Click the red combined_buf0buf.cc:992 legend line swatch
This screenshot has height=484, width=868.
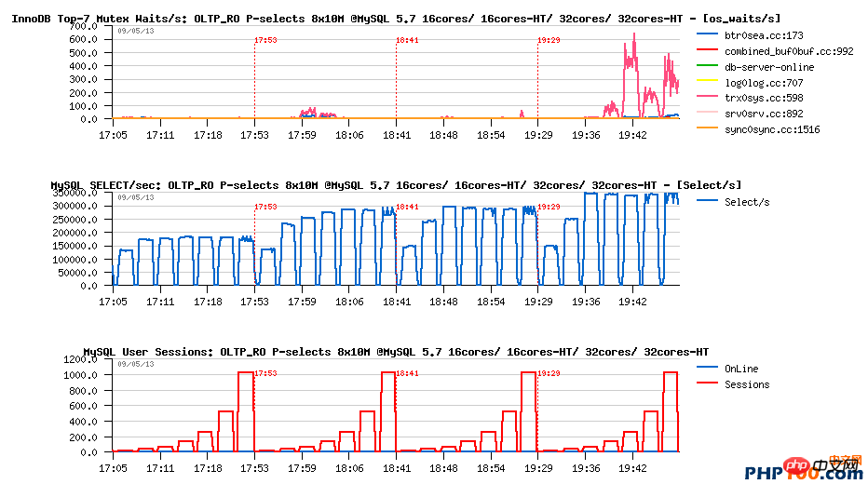point(707,50)
